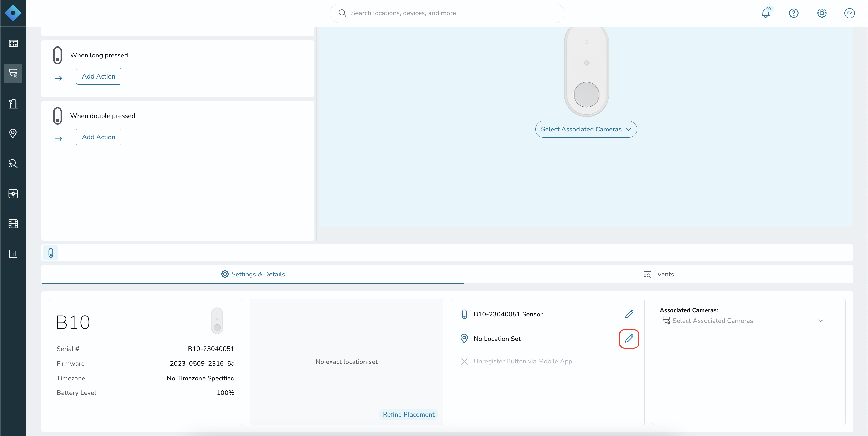Click Refine Placement link

point(408,415)
